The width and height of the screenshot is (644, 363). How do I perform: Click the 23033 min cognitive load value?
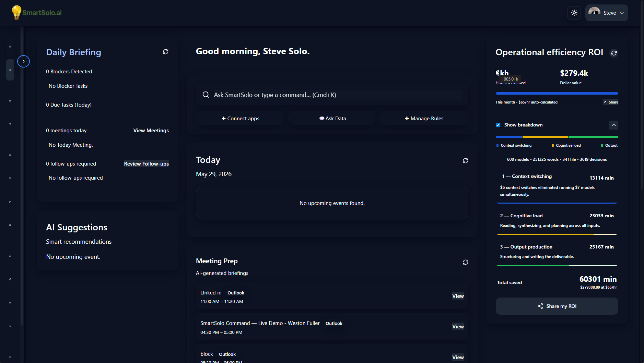pyautogui.click(x=601, y=216)
